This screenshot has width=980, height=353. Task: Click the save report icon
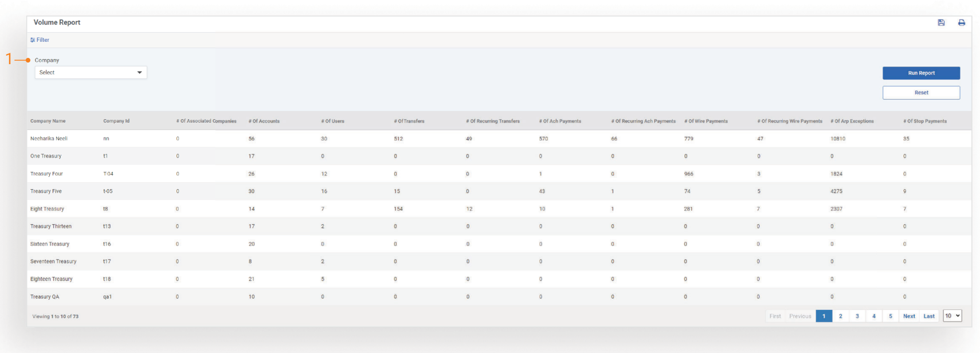point(941,22)
